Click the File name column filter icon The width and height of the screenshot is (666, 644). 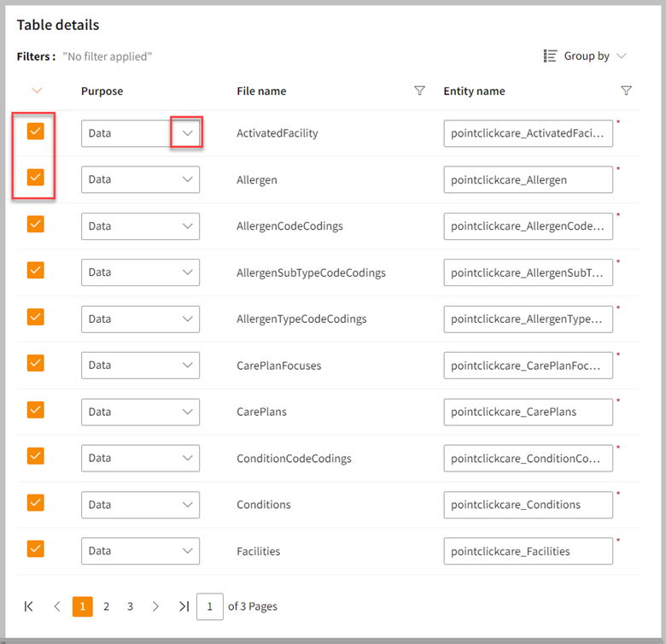click(419, 91)
